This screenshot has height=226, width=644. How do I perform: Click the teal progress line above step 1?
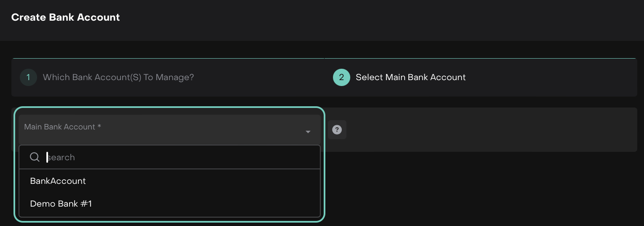pyautogui.click(x=169, y=58)
